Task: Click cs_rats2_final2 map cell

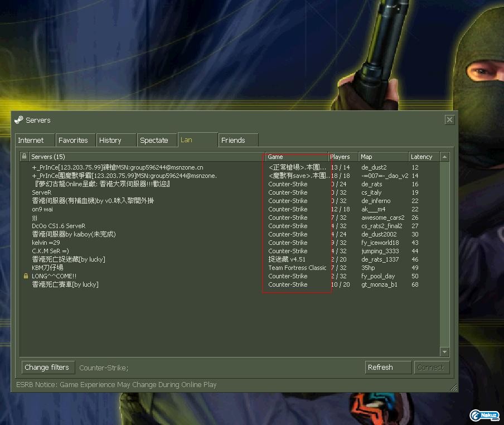Action: pyautogui.click(x=381, y=226)
